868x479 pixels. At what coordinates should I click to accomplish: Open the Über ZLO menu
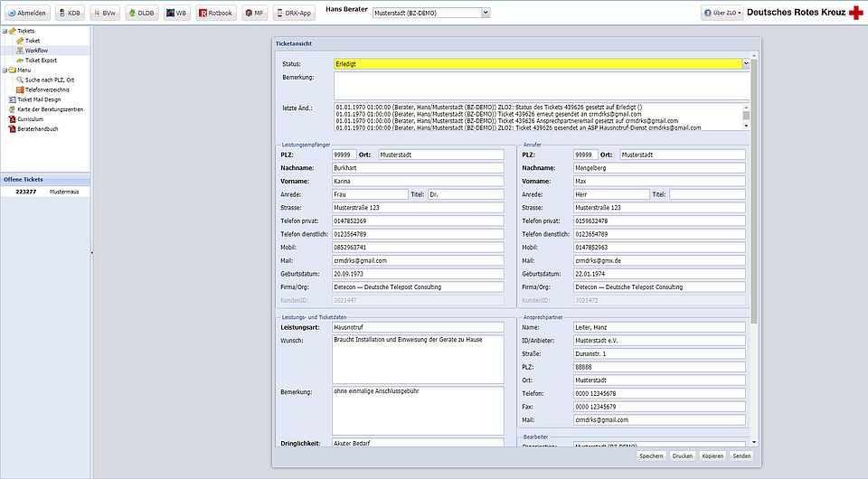(x=722, y=14)
